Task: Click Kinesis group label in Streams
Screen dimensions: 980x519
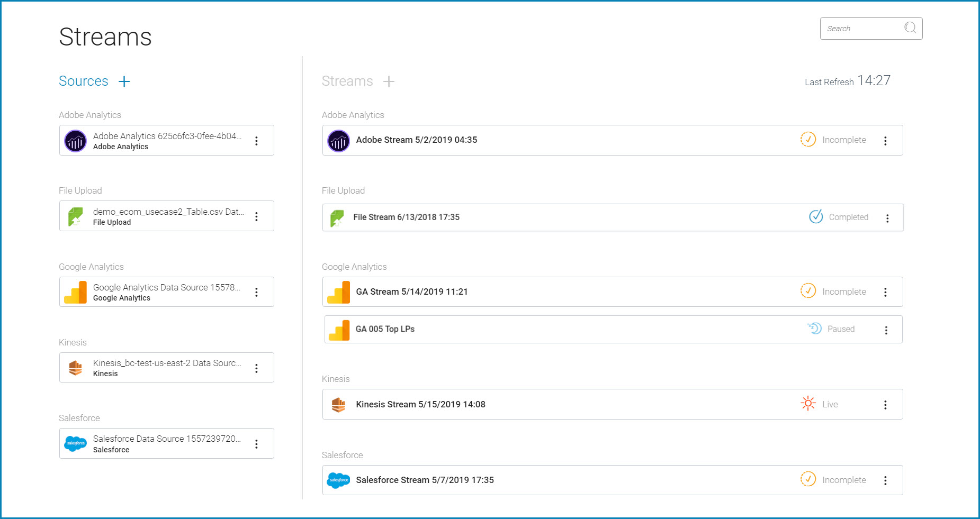Action: (x=336, y=379)
